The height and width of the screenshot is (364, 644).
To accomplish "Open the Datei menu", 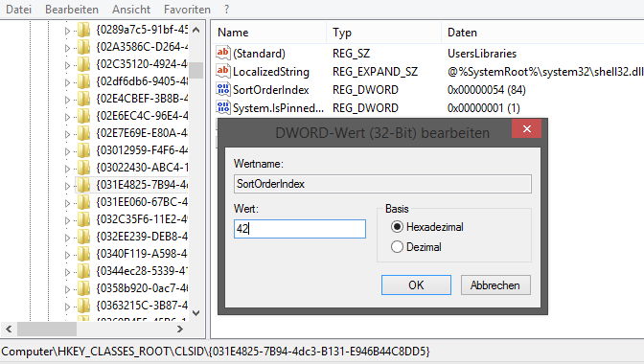I will pyautogui.click(x=18, y=9).
